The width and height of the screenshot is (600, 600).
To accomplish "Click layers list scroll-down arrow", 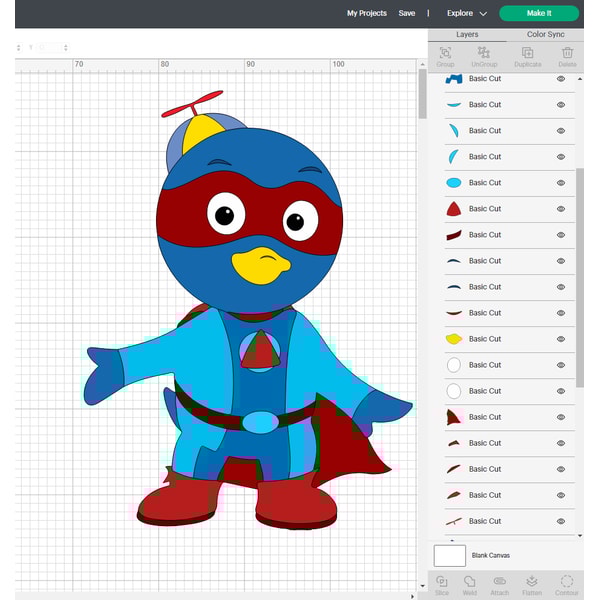I will (580, 536).
